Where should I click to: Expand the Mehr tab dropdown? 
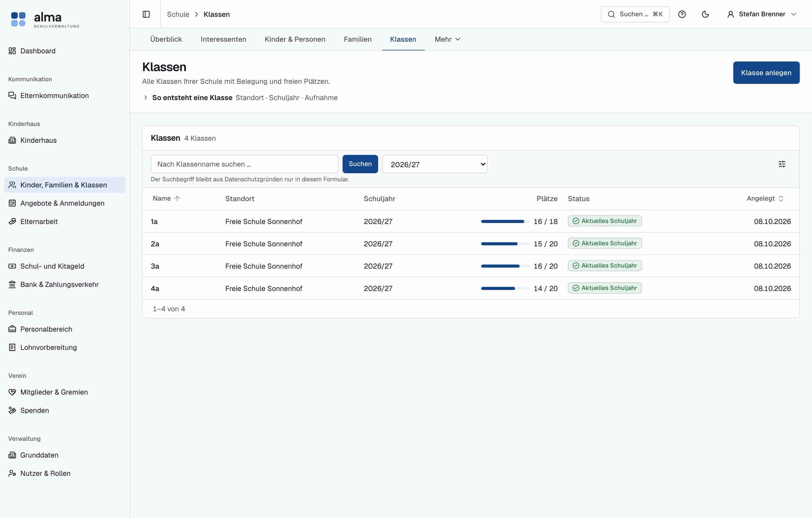point(447,39)
